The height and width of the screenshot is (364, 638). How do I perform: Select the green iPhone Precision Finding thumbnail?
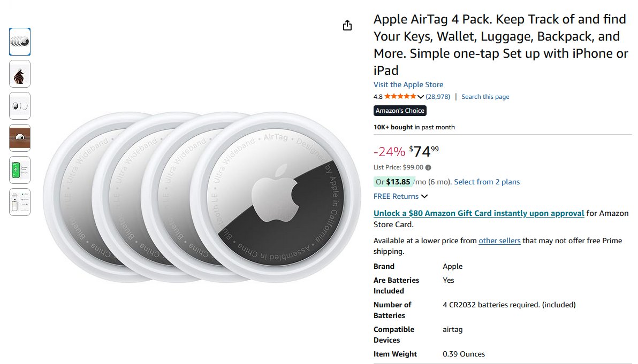click(20, 170)
